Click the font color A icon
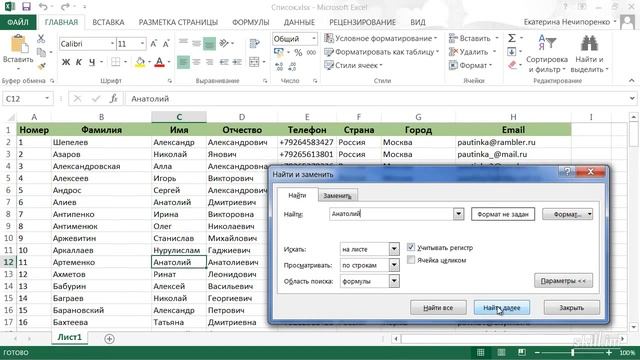The height and width of the screenshot is (360, 640). click(160, 62)
